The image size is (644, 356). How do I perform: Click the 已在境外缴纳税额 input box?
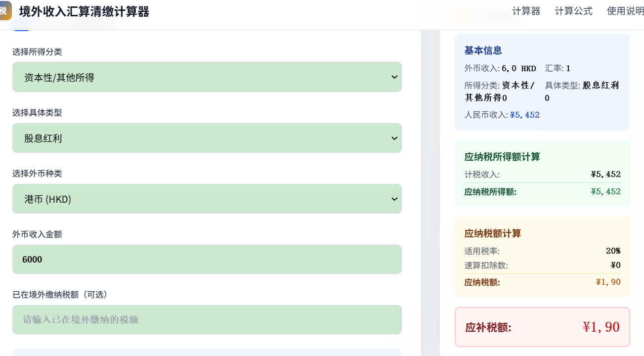point(207,320)
